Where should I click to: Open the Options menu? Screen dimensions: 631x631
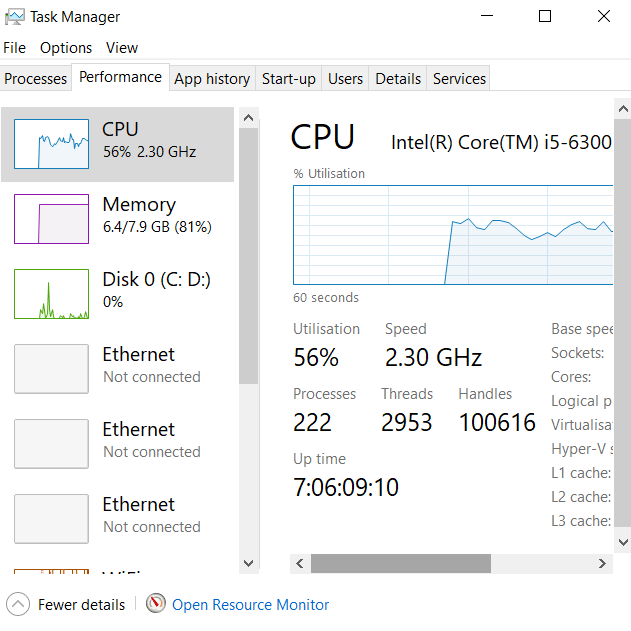66,48
